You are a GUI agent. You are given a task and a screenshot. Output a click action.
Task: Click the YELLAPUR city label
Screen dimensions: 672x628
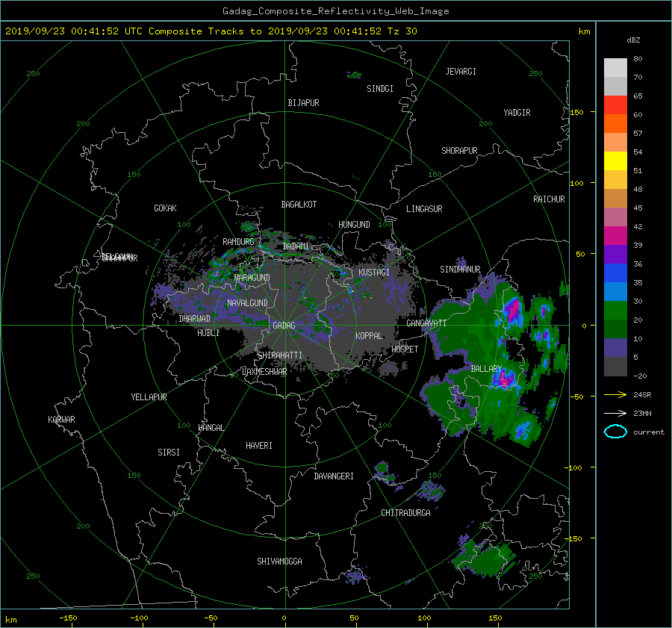(x=149, y=397)
